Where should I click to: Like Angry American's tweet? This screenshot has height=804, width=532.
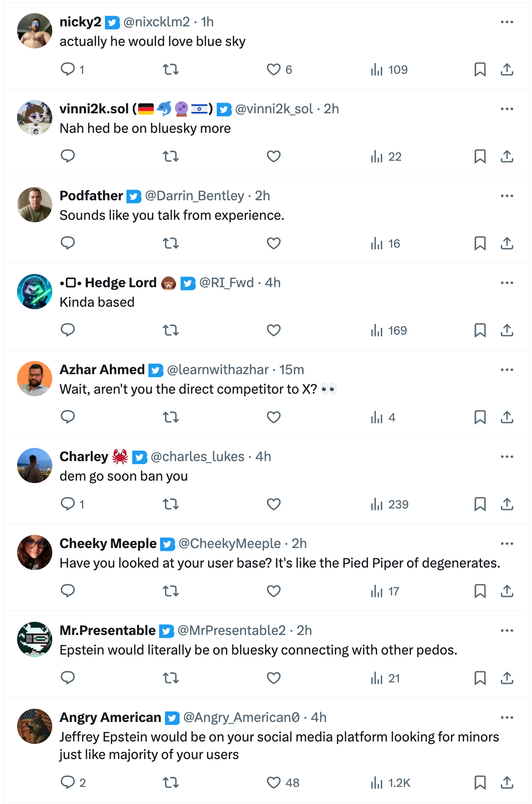[x=274, y=783]
